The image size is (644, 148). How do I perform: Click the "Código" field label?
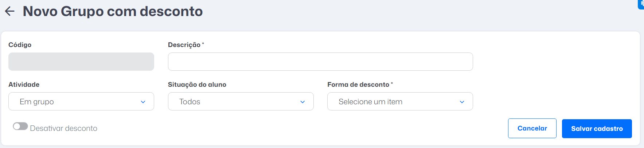pos(20,45)
